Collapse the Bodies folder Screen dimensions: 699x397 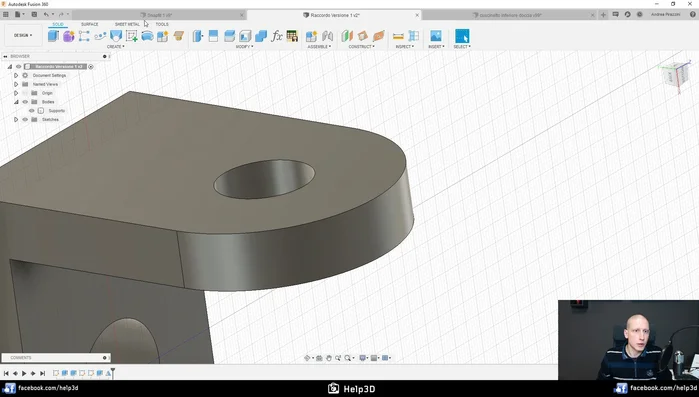[x=16, y=102]
